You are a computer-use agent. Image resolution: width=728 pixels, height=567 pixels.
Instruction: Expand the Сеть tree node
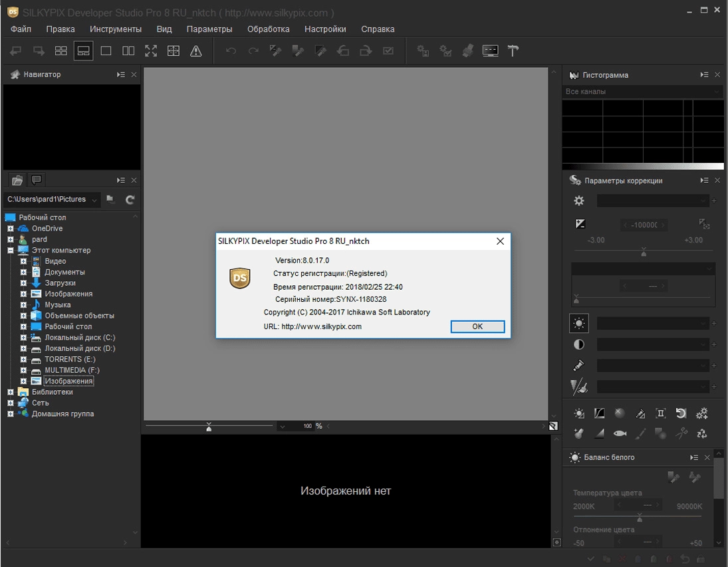[10, 403]
